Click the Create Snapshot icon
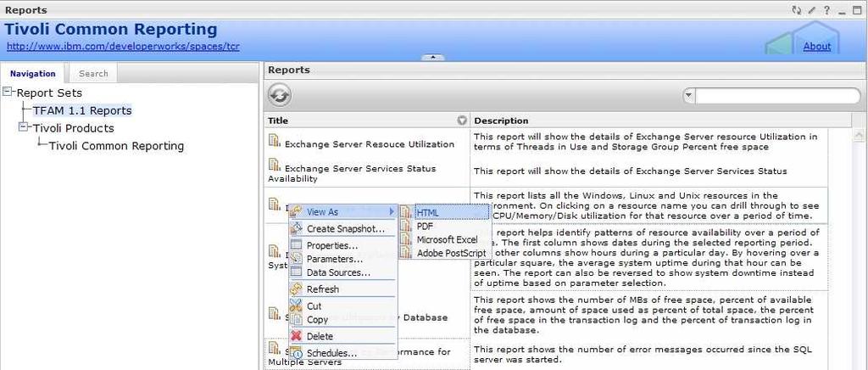The width and height of the screenshot is (868, 370). 296,228
